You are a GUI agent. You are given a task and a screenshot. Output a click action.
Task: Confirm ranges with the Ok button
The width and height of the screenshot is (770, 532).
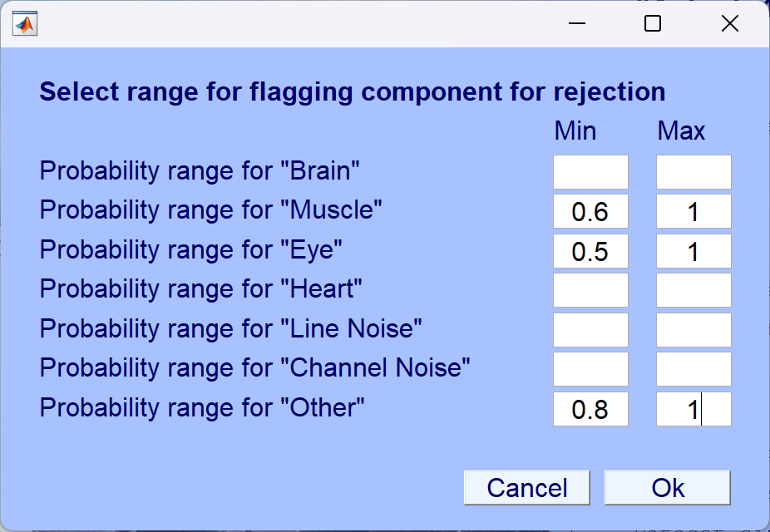click(668, 488)
